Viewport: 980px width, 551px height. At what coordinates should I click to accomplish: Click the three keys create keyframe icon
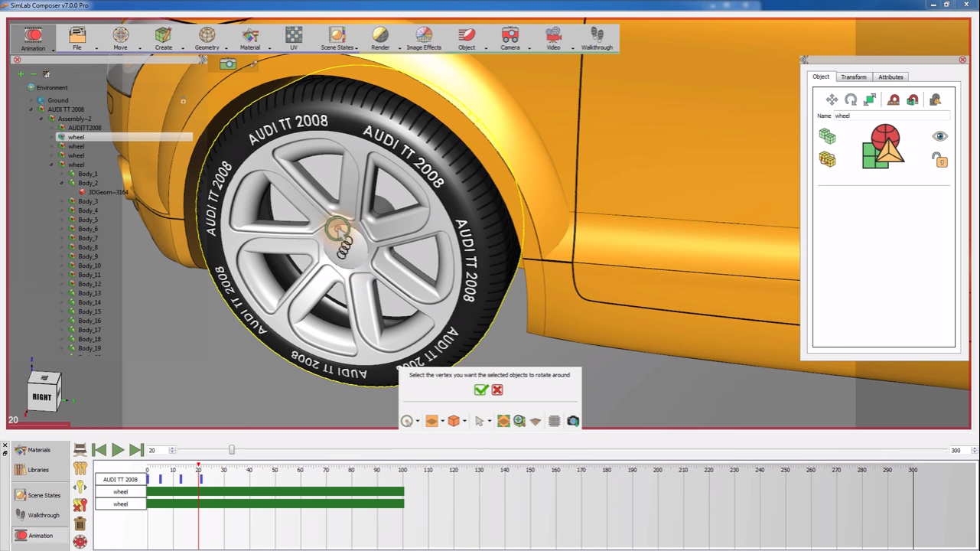coord(80,468)
